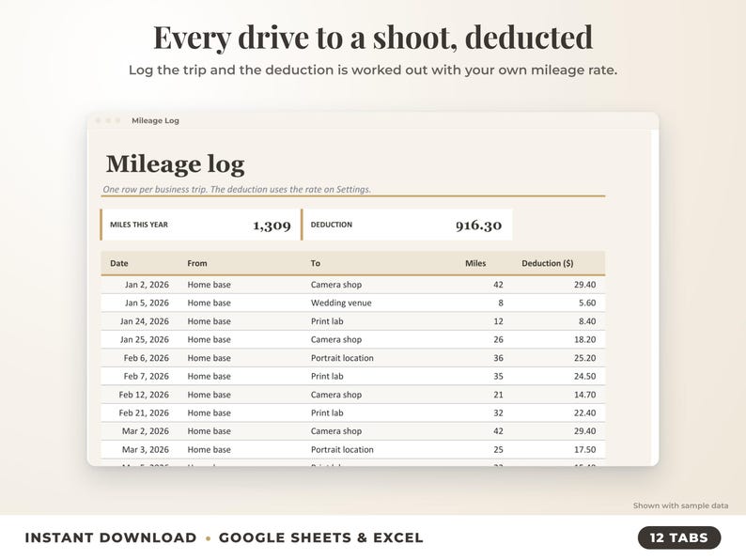
Task: Select the 916.30 deduction total
Action: [x=478, y=226]
